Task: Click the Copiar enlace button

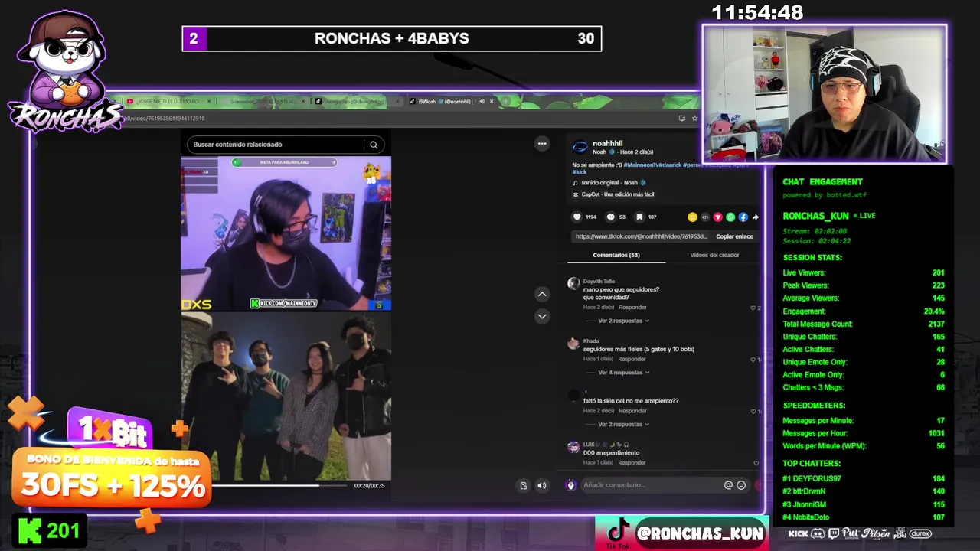Action: 734,236
